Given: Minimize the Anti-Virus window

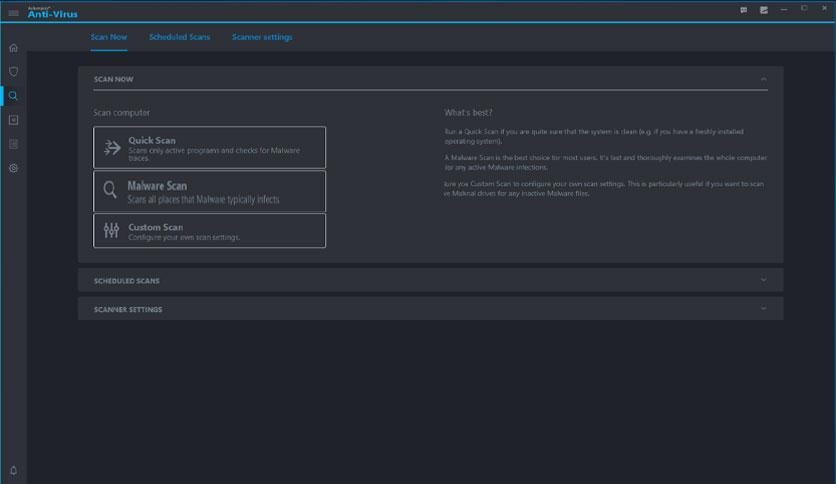Looking at the screenshot, I should (x=784, y=10).
